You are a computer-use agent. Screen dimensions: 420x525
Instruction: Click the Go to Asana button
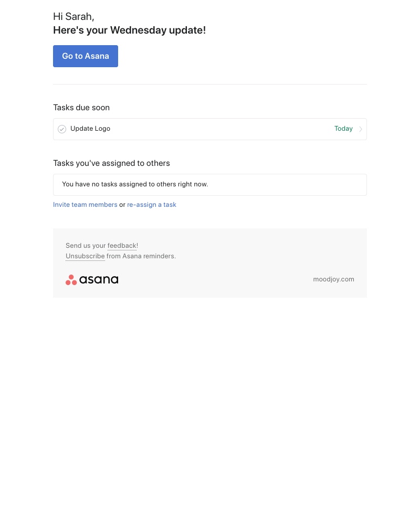(x=86, y=56)
